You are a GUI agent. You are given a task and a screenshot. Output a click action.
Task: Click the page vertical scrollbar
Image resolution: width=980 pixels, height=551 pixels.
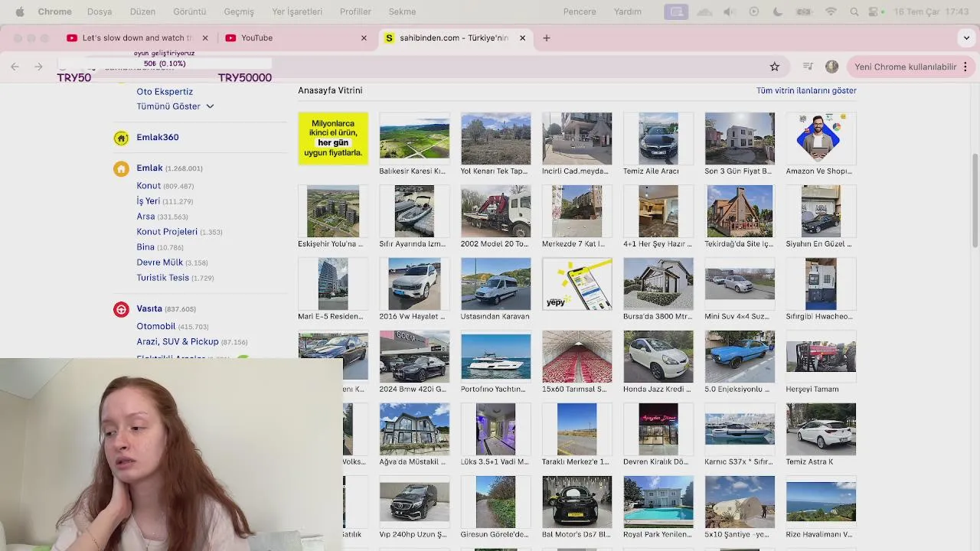point(975,199)
